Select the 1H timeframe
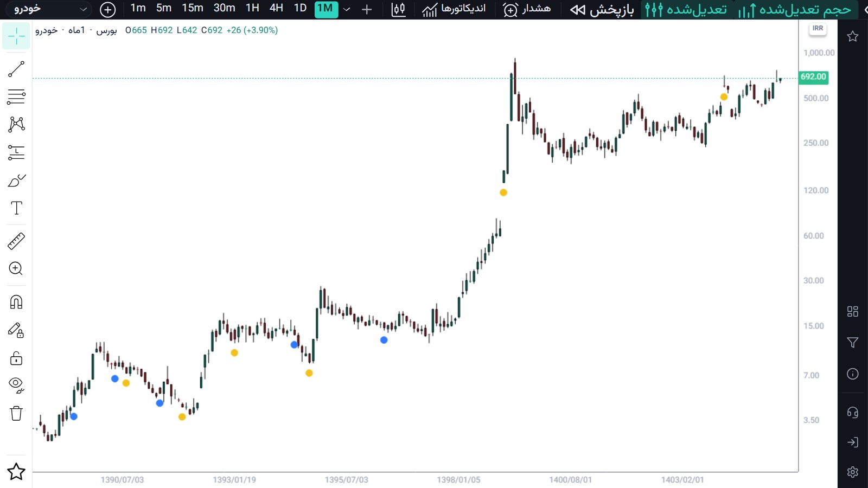 (x=252, y=8)
